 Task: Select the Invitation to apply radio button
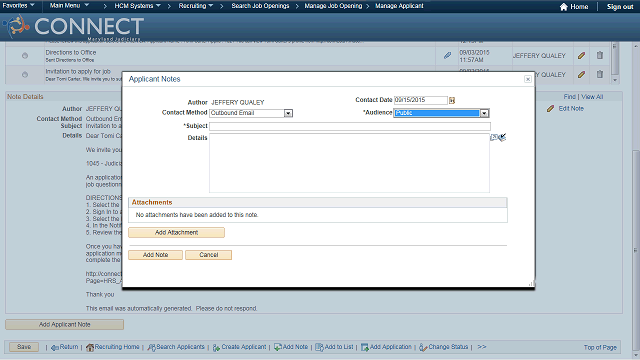click(25, 75)
